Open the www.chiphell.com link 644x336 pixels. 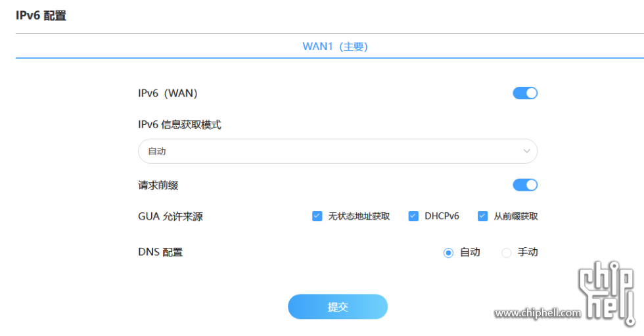(x=537, y=314)
